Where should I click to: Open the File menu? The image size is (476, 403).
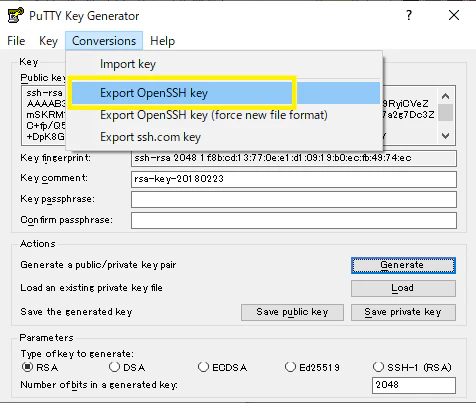point(16,41)
